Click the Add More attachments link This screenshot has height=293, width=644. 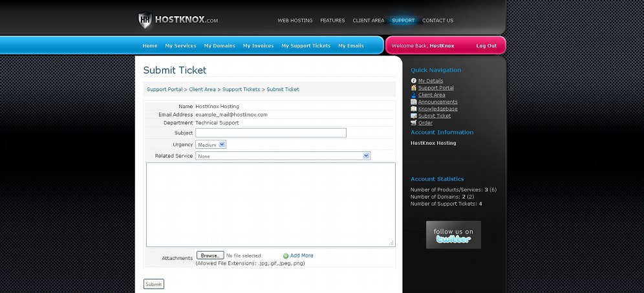[301, 255]
